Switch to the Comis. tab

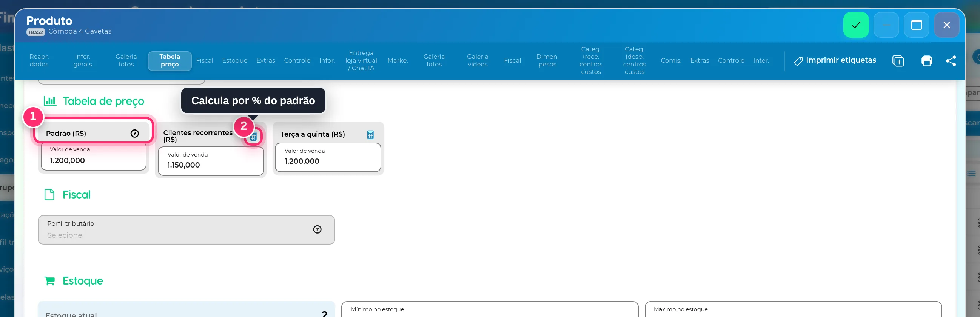coord(671,60)
